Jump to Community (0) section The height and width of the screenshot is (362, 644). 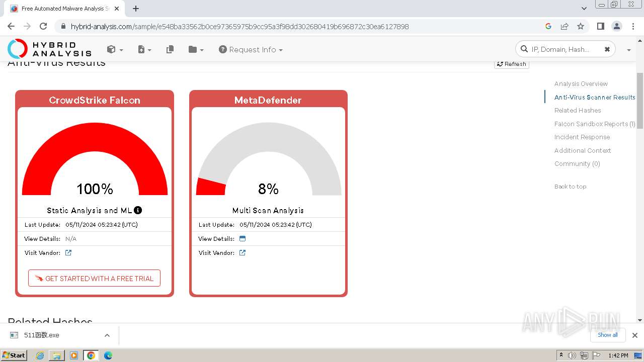pyautogui.click(x=577, y=163)
